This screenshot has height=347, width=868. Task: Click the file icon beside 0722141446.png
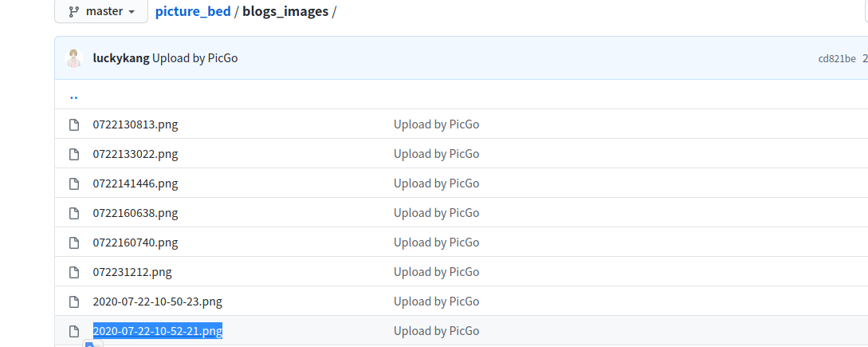pyautogui.click(x=73, y=183)
